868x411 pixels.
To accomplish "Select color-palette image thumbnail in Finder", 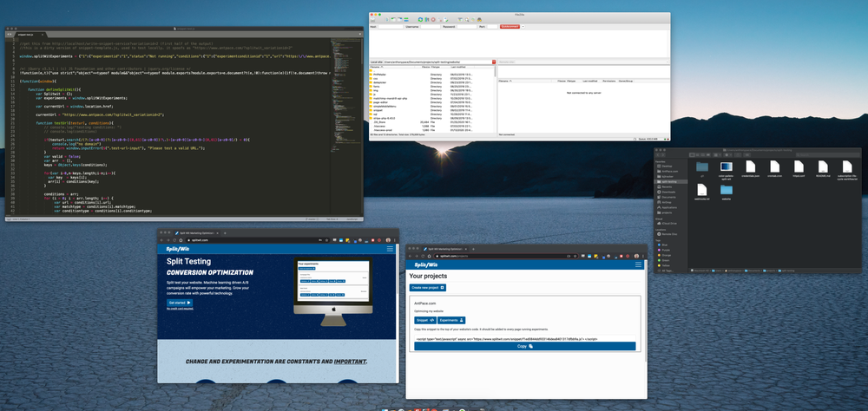I will click(727, 166).
